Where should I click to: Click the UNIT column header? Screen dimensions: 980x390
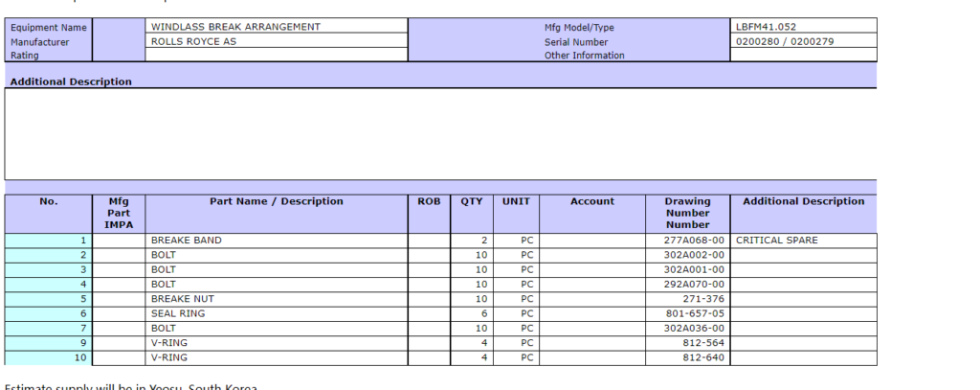point(515,201)
